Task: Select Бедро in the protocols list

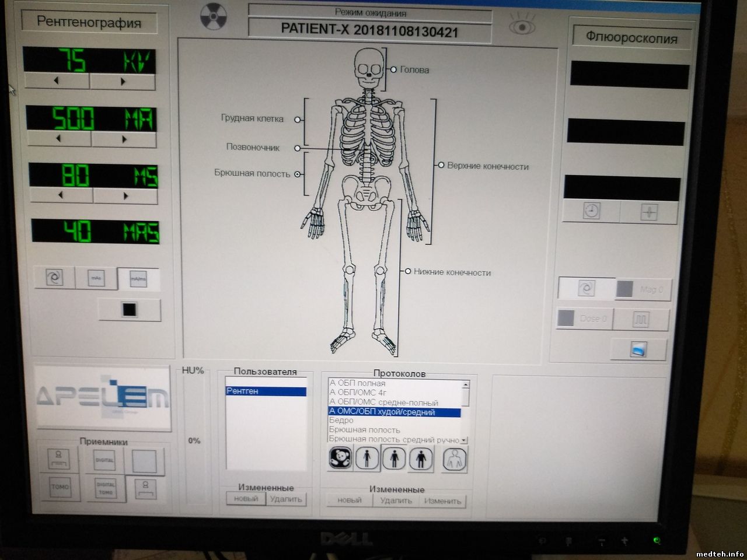Action: (x=341, y=421)
